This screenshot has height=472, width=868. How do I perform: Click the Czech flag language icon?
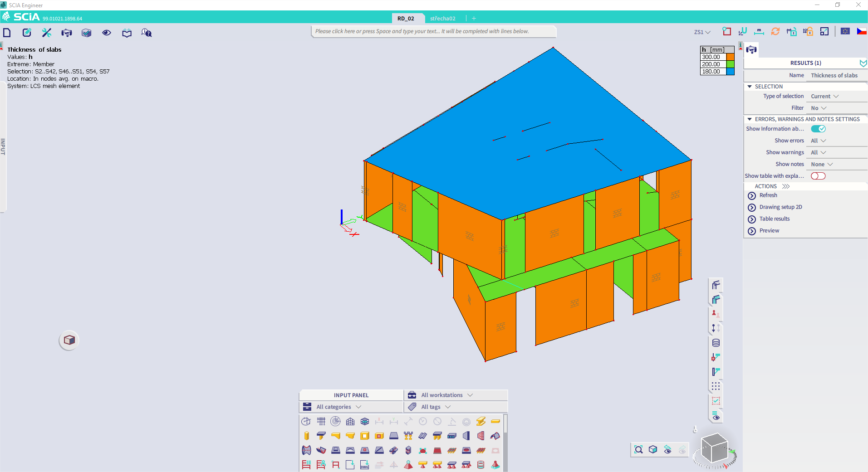[x=861, y=31]
